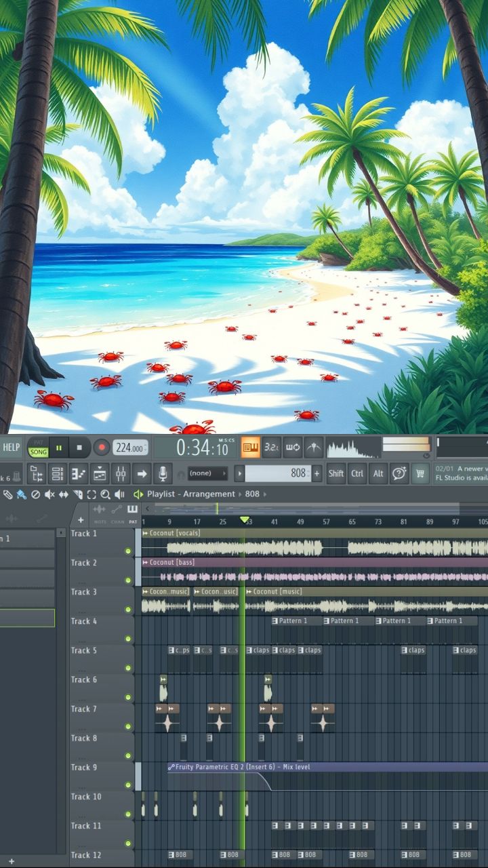
Task: Click the record button
Action: [x=102, y=448]
